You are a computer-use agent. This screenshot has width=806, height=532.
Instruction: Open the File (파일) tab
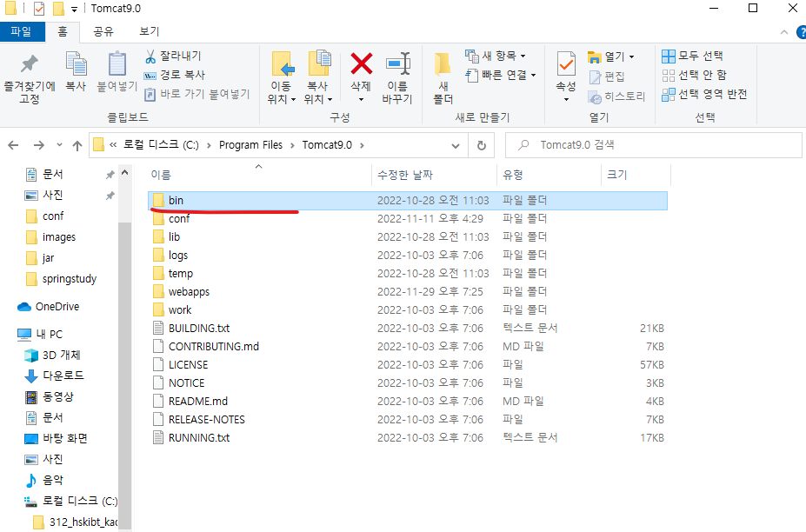click(22, 32)
